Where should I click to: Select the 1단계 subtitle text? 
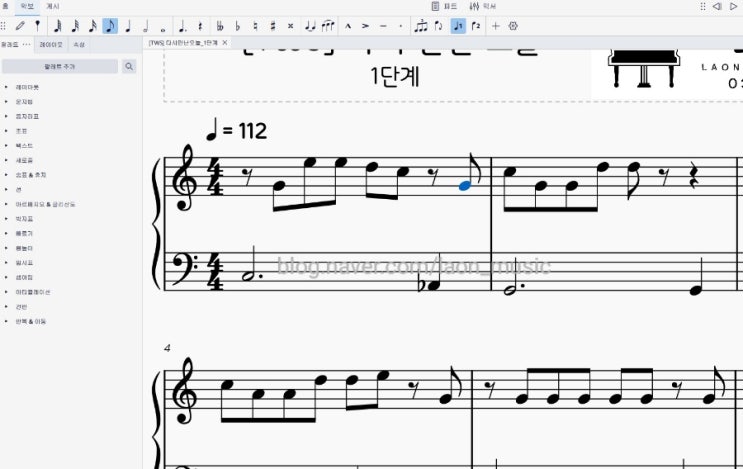pos(395,76)
